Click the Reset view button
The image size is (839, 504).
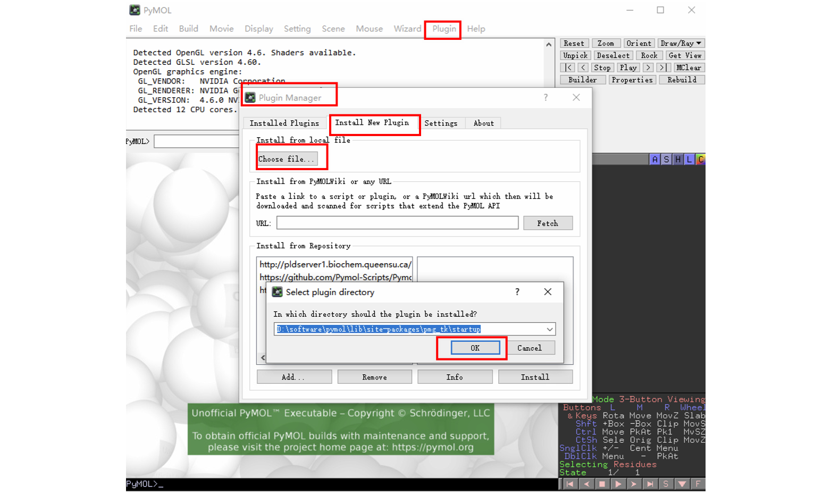pos(574,43)
